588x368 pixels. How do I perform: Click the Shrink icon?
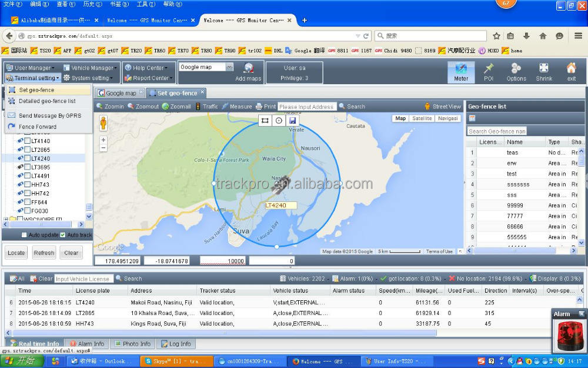(x=544, y=72)
